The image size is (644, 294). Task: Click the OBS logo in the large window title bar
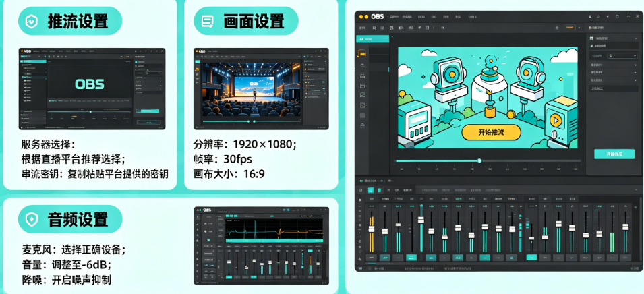point(377,16)
